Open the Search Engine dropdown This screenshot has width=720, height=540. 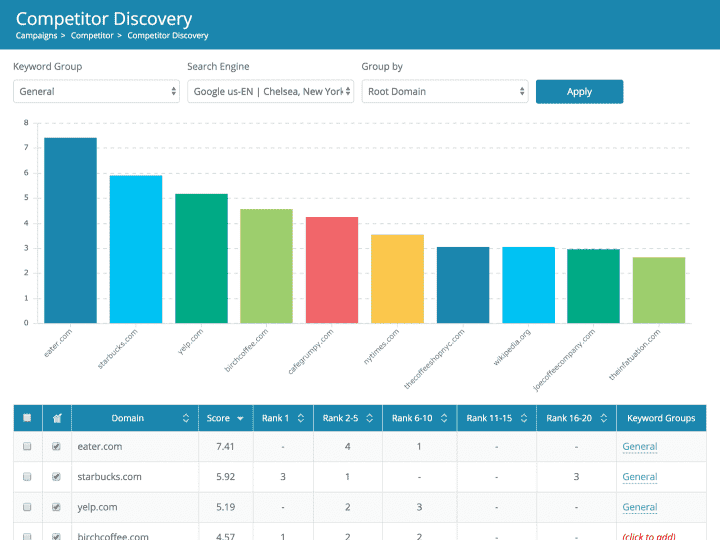pyautogui.click(x=270, y=91)
